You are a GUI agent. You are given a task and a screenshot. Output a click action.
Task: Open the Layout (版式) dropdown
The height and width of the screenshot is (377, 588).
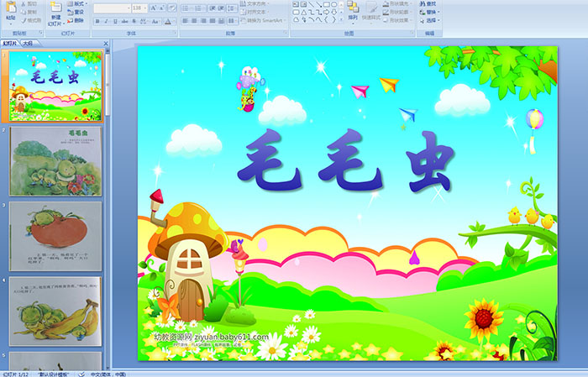click(77, 3)
